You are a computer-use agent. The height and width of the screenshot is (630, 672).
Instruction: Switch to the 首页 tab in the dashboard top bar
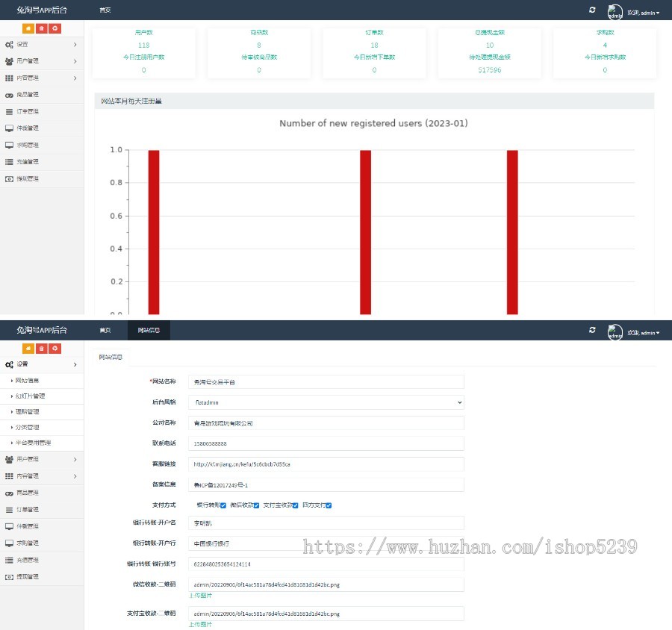(x=105, y=10)
